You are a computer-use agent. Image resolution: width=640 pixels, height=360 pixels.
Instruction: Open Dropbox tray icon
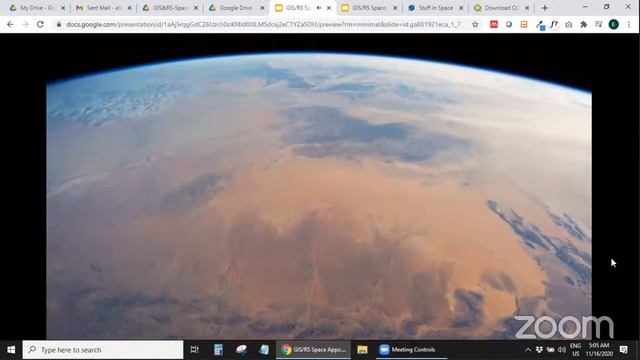539,350
